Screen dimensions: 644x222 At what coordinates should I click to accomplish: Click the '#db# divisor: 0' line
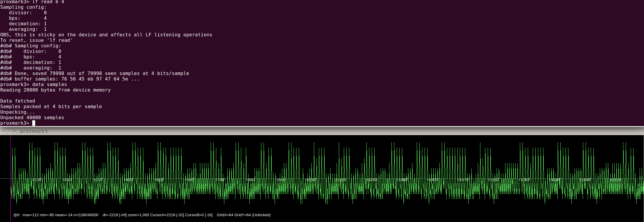31,51
